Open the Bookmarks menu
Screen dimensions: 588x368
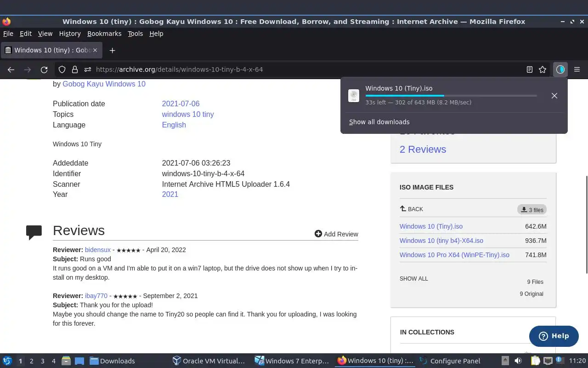(x=104, y=34)
